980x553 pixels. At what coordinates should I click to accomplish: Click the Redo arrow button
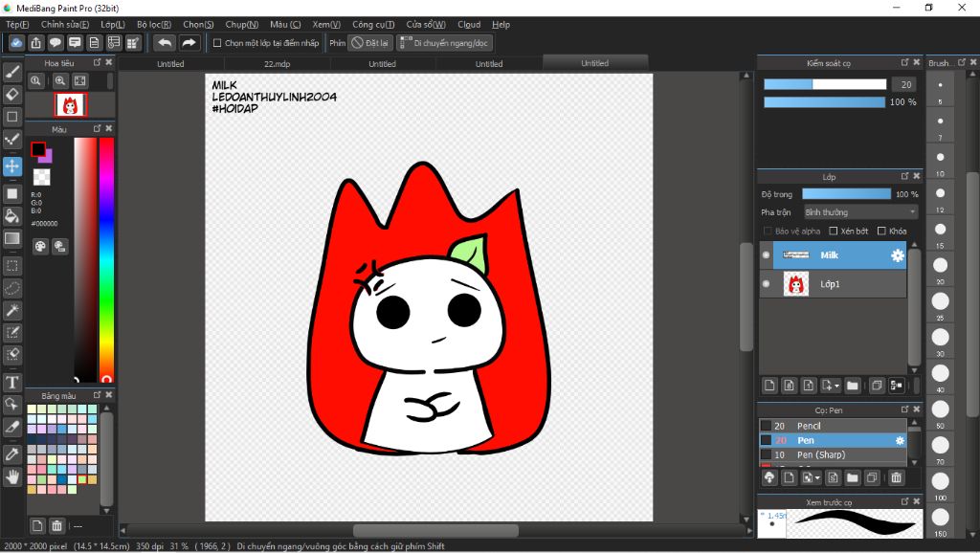pyautogui.click(x=189, y=43)
